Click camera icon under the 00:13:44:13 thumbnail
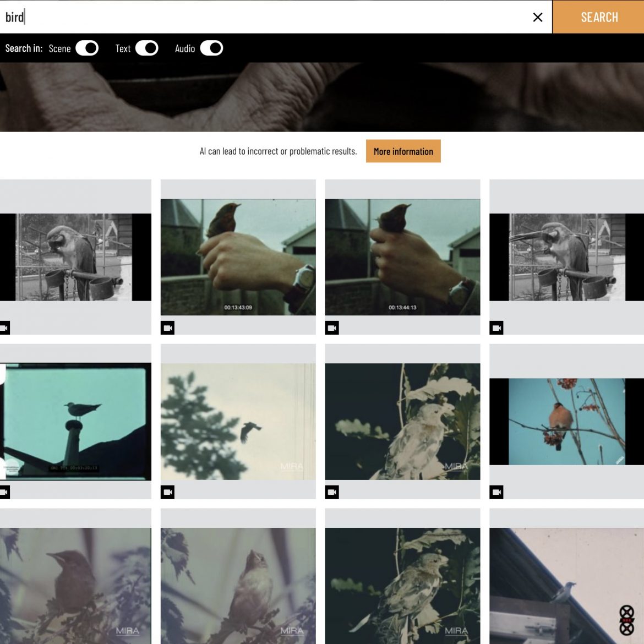This screenshot has width=644, height=644. 333,328
